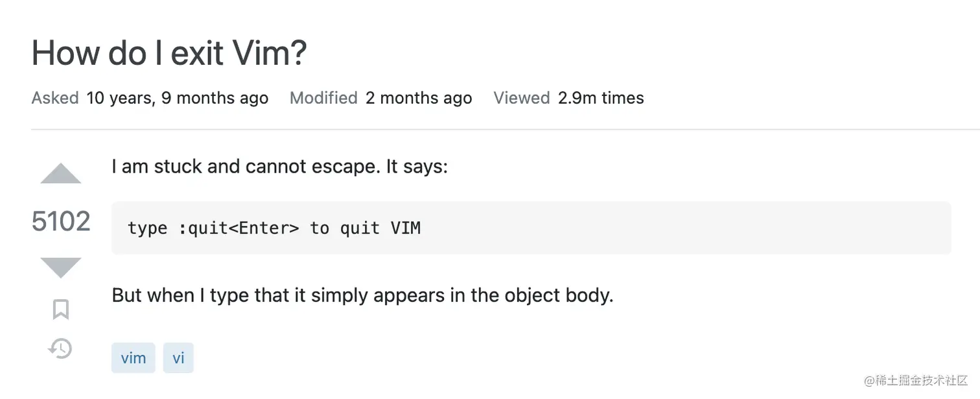Bookmark this question
Image resolution: width=980 pixels, height=399 pixels.
pos(61,309)
